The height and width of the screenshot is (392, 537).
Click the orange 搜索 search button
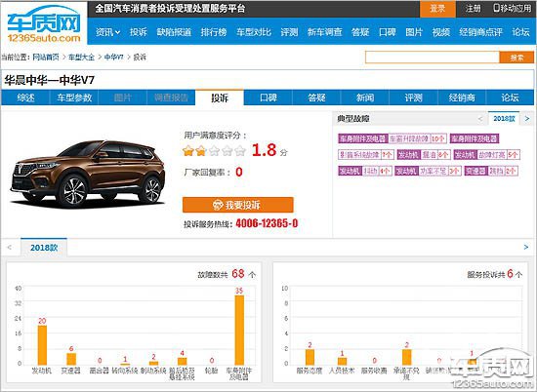click(x=516, y=58)
